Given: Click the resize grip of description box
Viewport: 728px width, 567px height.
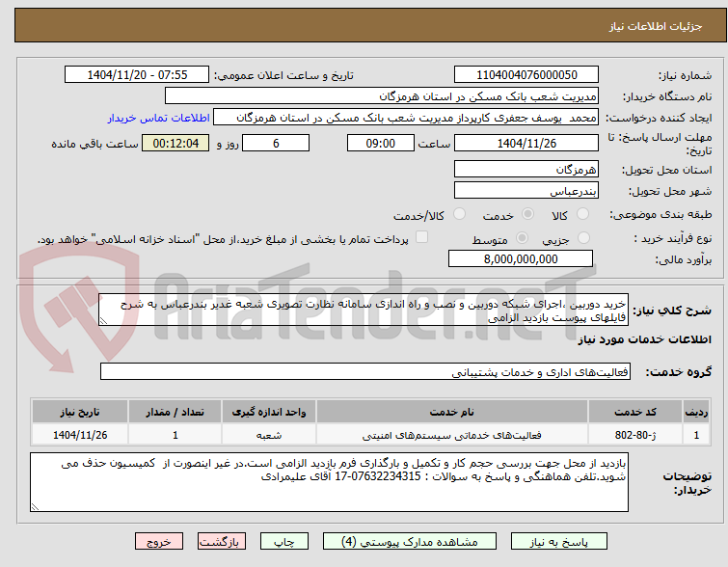Looking at the screenshot, I should [103, 321].
